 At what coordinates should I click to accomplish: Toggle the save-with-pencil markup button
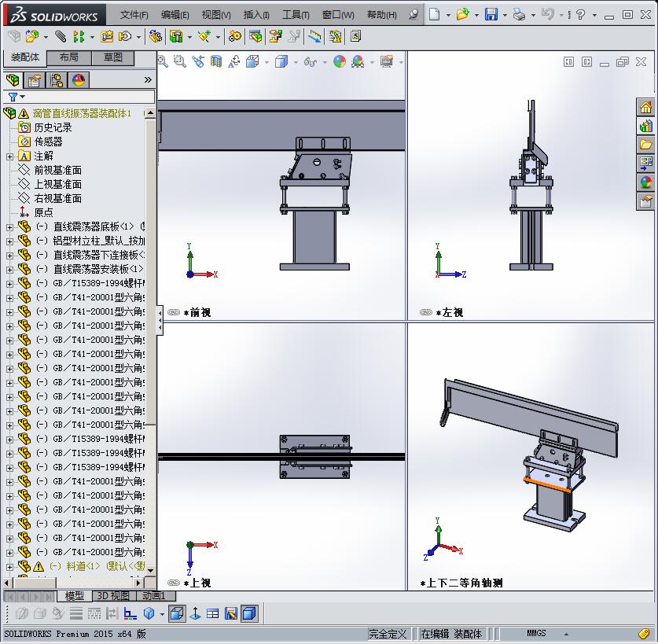tap(231, 614)
